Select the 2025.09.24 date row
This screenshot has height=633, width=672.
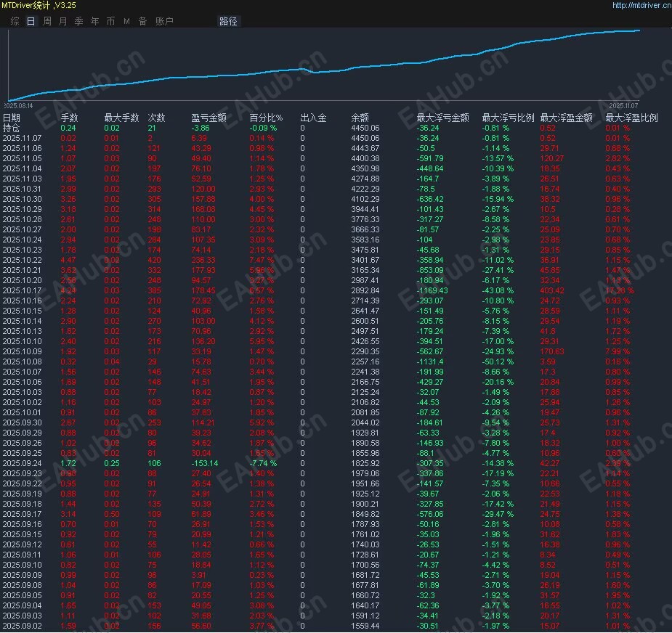[x=316, y=463]
